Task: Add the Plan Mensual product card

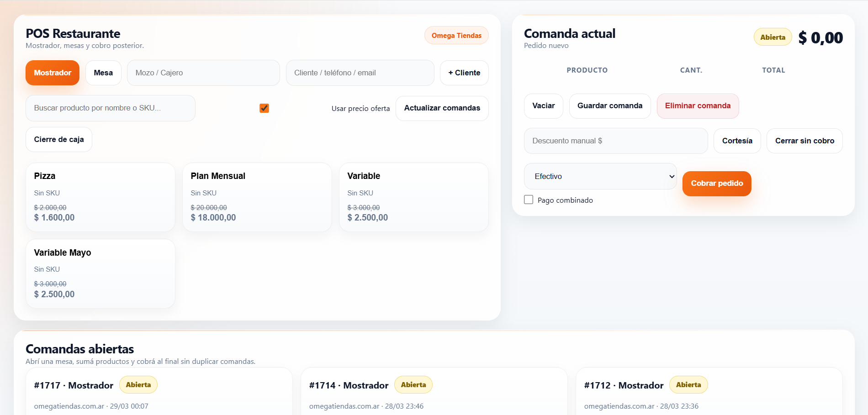Action: click(257, 197)
